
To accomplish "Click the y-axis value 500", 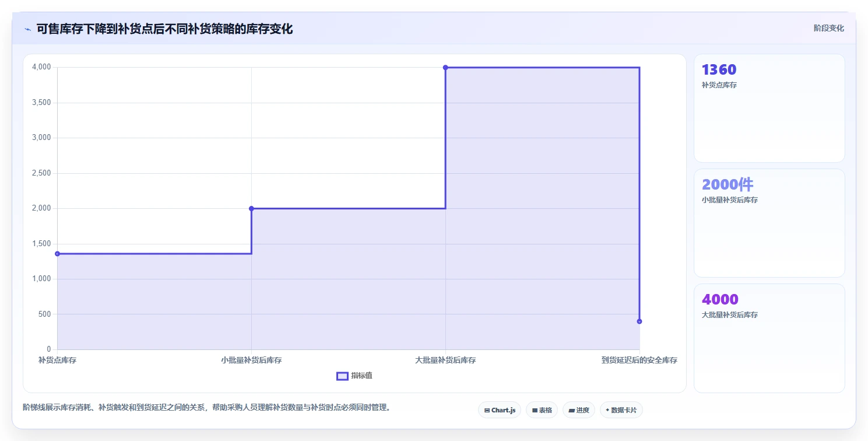I will [x=45, y=314].
